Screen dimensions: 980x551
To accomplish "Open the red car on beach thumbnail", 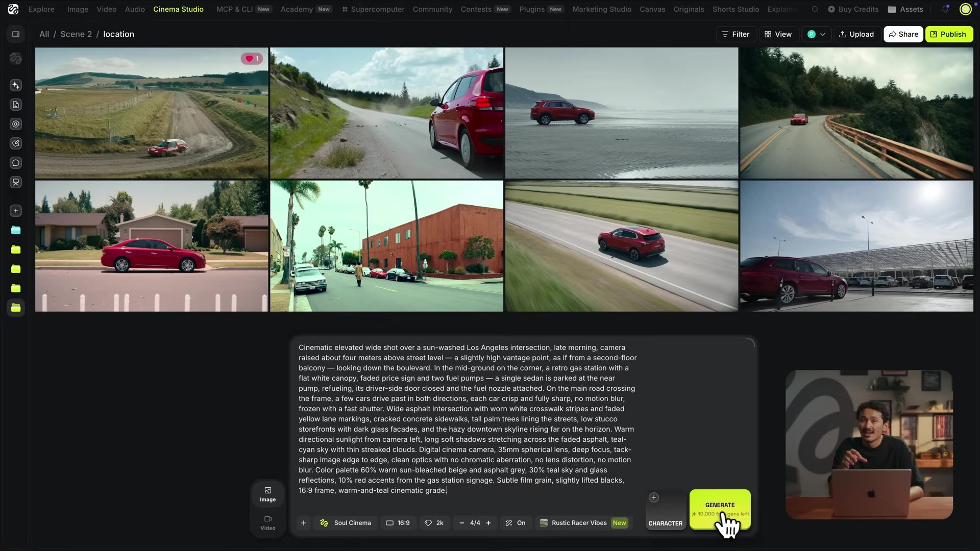I will [622, 113].
